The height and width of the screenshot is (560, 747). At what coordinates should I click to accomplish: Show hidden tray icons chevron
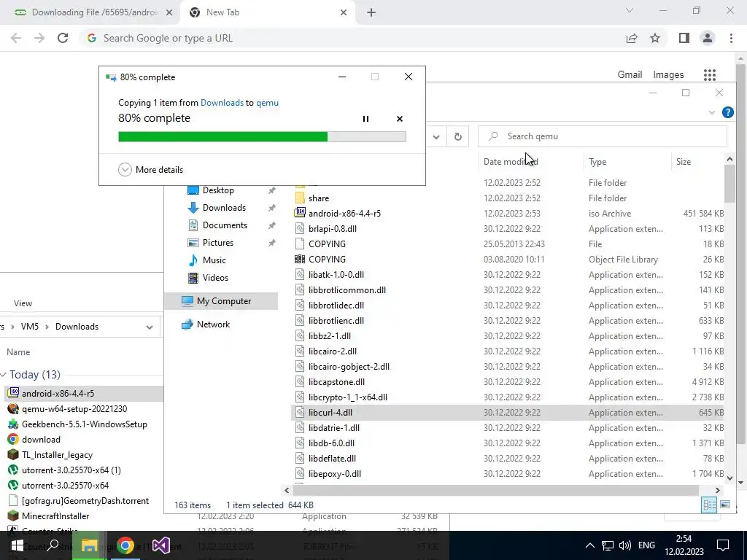(589, 545)
